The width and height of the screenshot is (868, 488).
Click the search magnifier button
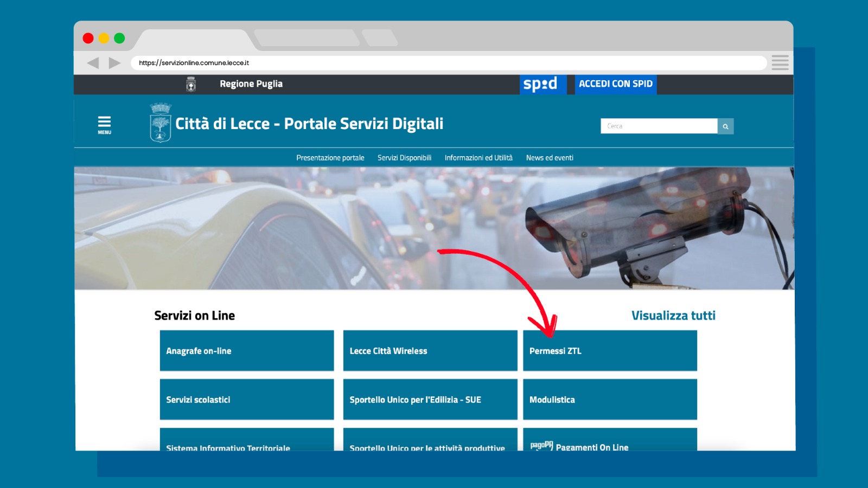725,126
